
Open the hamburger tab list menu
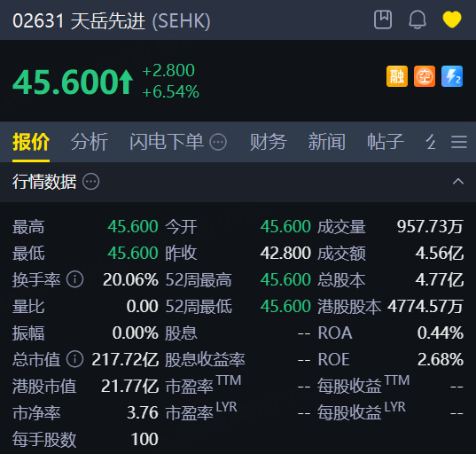click(458, 142)
